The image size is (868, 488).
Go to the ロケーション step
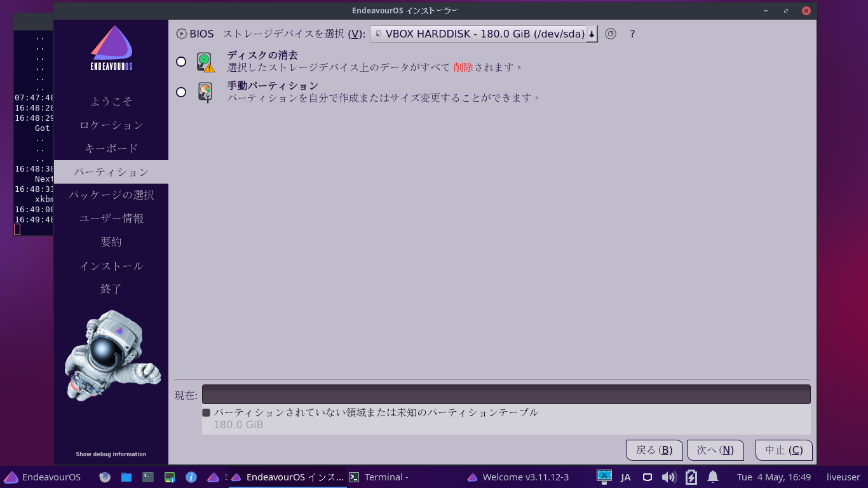(x=111, y=125)
